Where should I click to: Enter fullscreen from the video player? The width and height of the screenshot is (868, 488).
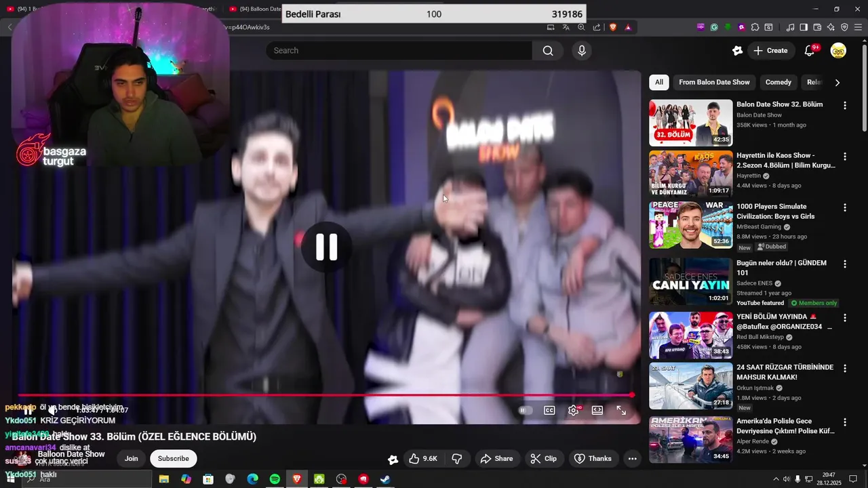621,410
